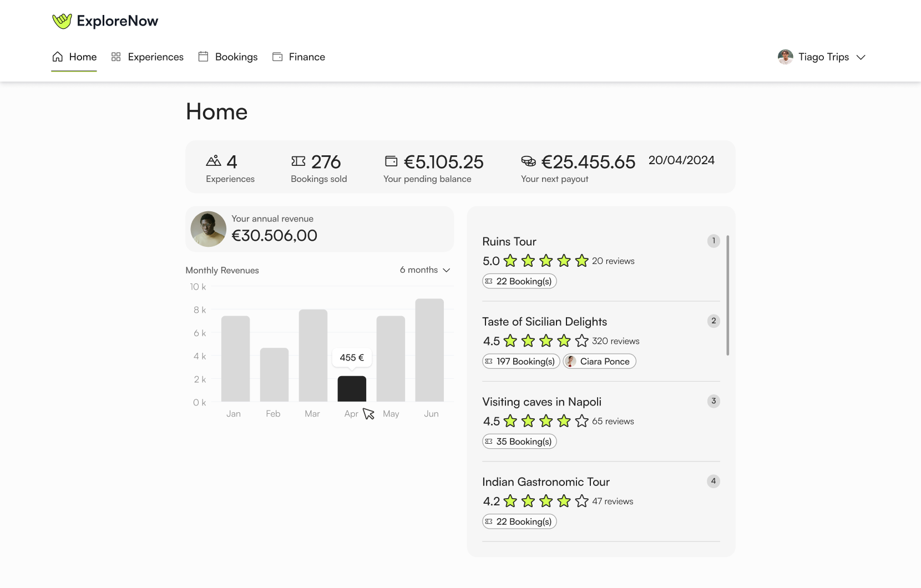
Task: Switch to the Bookings tab
Action: pos(228,57)
